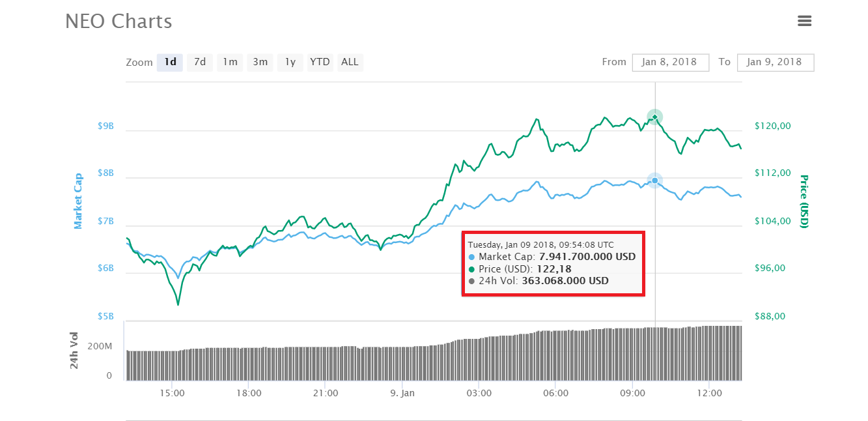868x421 pixels.
Task: Click the Market Cap axis label
Action: 78,201
